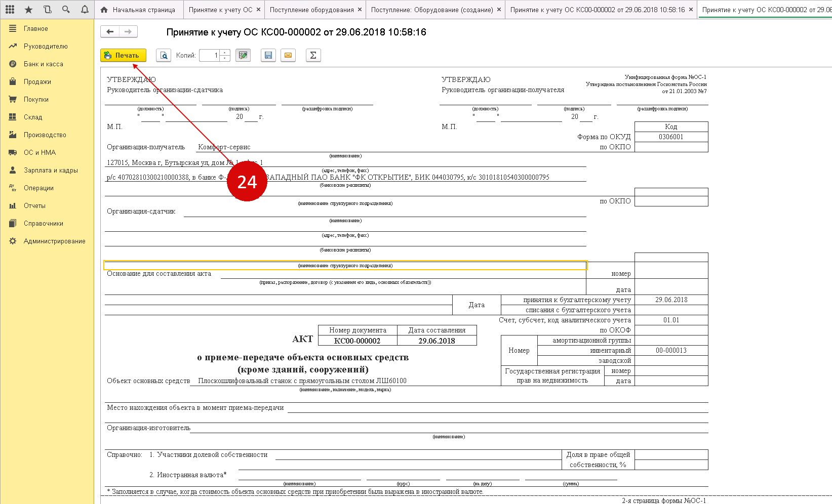
Task: Go back with the left arrow button
Action: 110,32
